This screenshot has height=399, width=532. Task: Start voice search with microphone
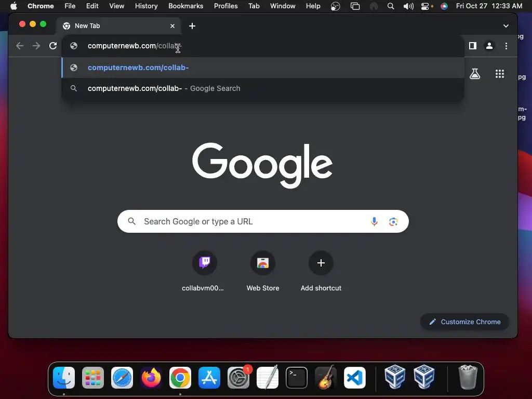(x=374, y=221)
